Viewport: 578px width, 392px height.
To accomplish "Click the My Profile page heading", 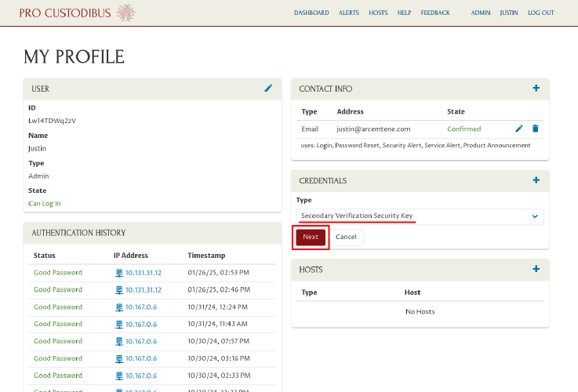I will click(x=74, y=57).
